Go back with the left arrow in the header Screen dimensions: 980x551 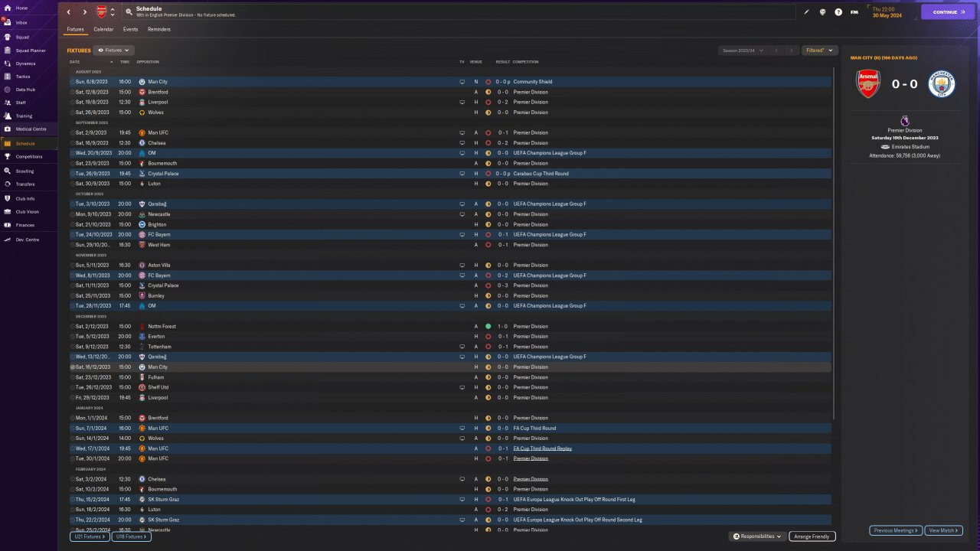pos(69,12)
